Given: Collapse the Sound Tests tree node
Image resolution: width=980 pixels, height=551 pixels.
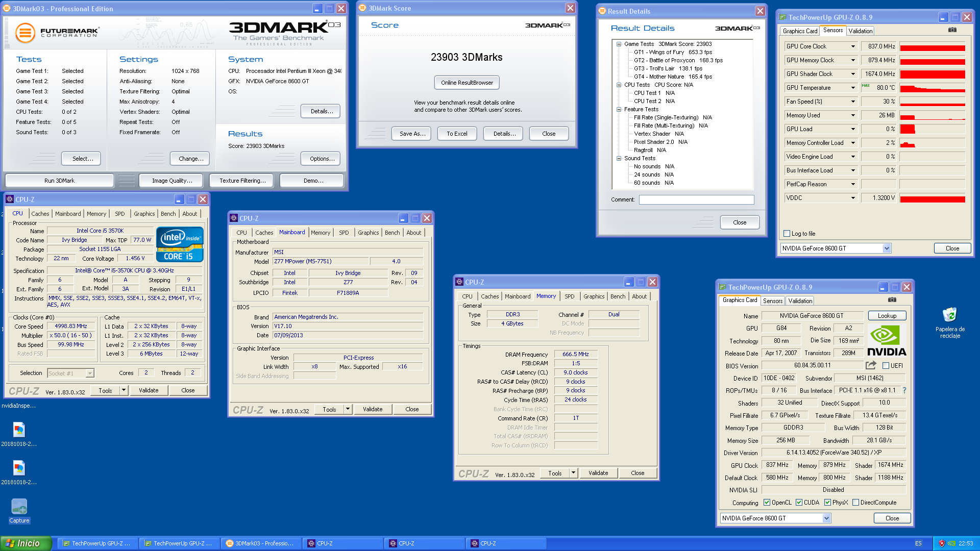Looking at the screenshot, I should tap(619, 158).
